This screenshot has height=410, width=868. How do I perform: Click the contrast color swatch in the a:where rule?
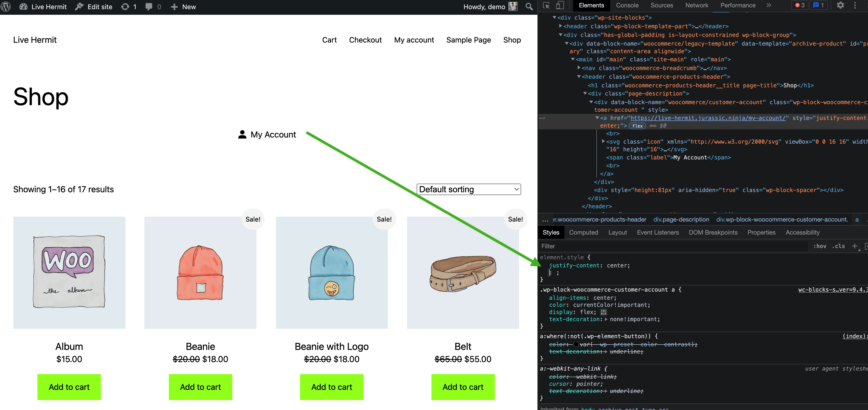(x=576, y=344)
